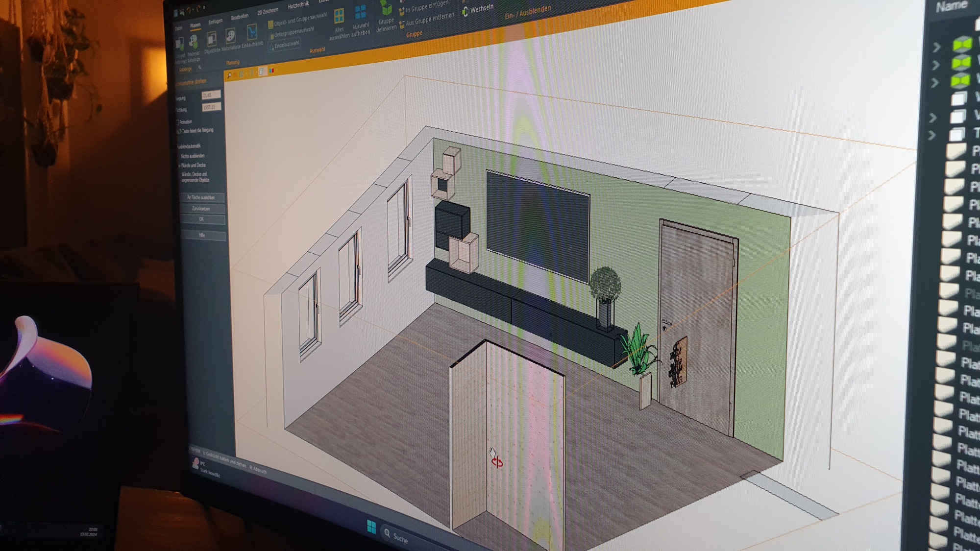This screenshot has width=980, height=551.
Task: Click Auswahl aufheben icon
Action: click(x=361, y=12)
